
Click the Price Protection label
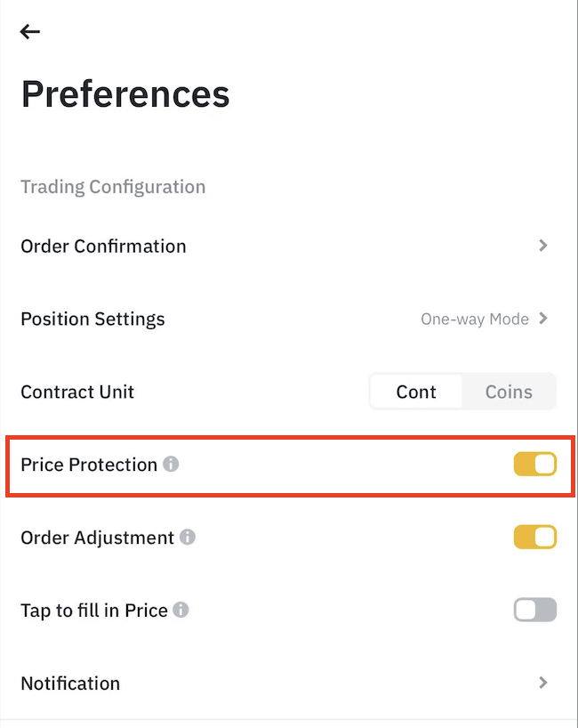tap(89, 465)
